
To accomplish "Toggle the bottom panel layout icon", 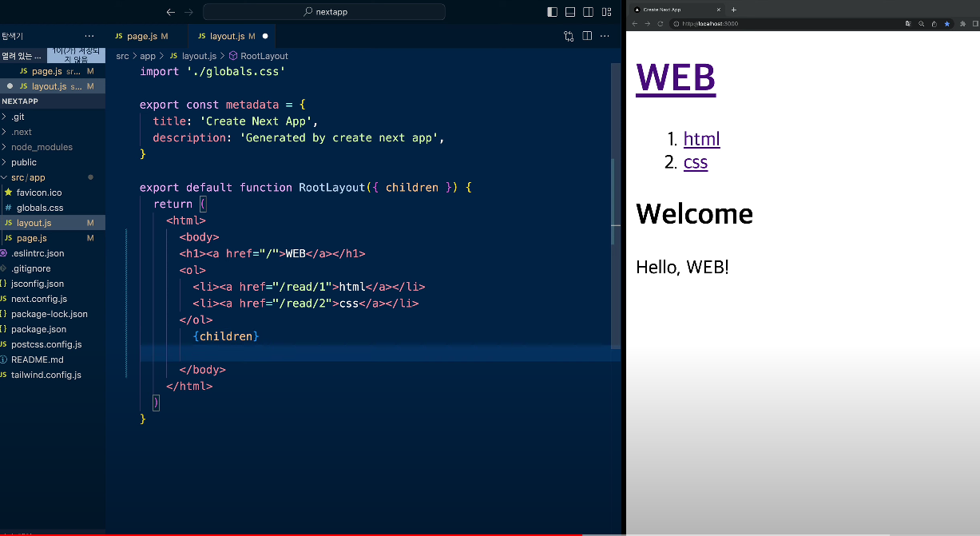I will pos(570,12).
